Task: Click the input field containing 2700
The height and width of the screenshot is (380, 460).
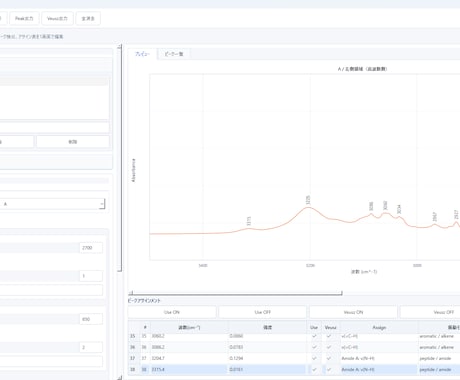Action: point(91,248)
